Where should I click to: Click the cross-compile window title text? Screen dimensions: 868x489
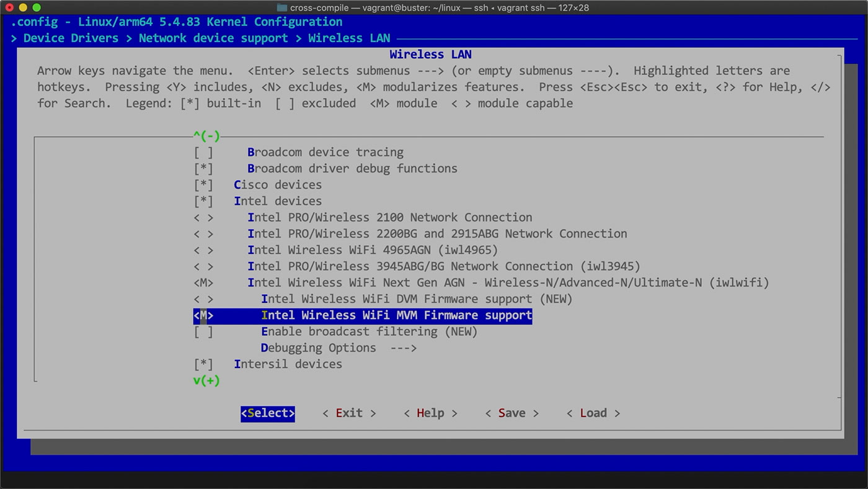[439, 7]
